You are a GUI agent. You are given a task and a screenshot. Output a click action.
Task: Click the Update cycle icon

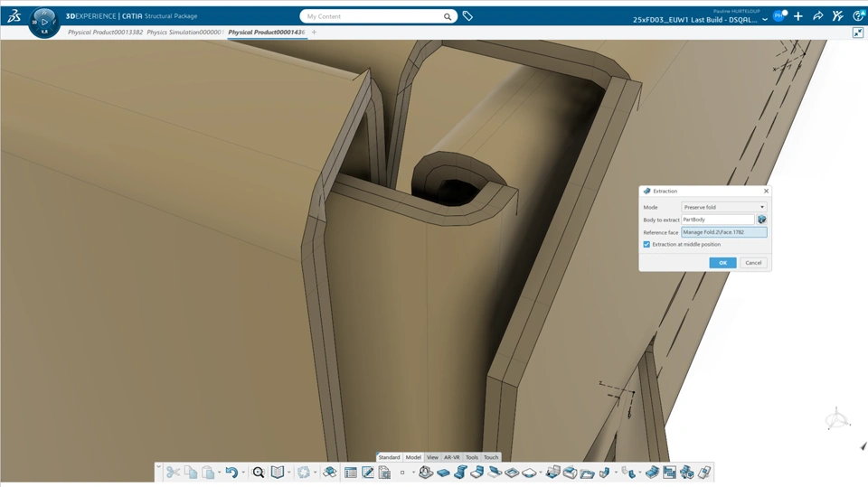304,472
